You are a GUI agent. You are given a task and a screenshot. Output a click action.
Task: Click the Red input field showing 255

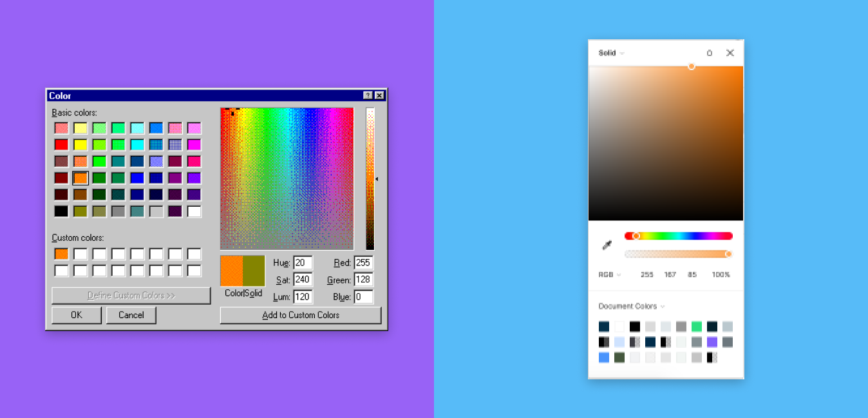tap(363, 263)
